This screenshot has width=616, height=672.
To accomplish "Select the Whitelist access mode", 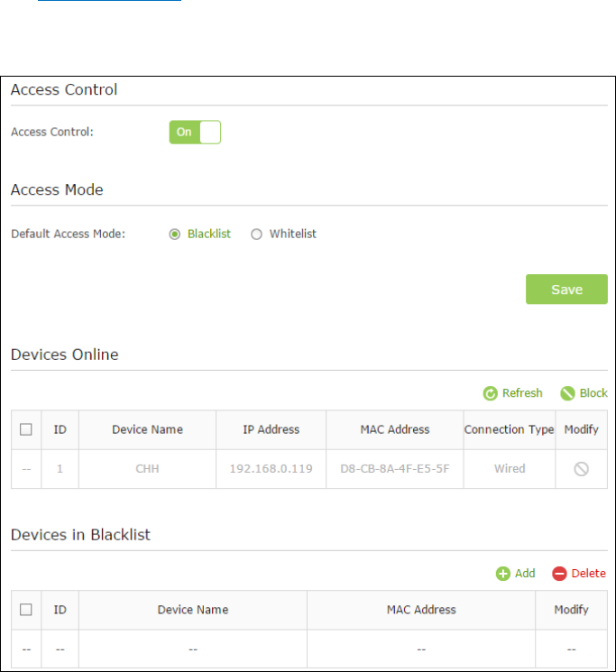I will point(256,235).
